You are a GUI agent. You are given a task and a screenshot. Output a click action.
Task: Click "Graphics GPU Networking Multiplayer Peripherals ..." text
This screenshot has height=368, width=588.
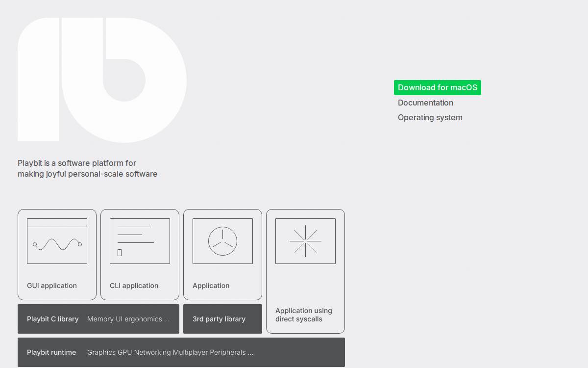[170, 352]
